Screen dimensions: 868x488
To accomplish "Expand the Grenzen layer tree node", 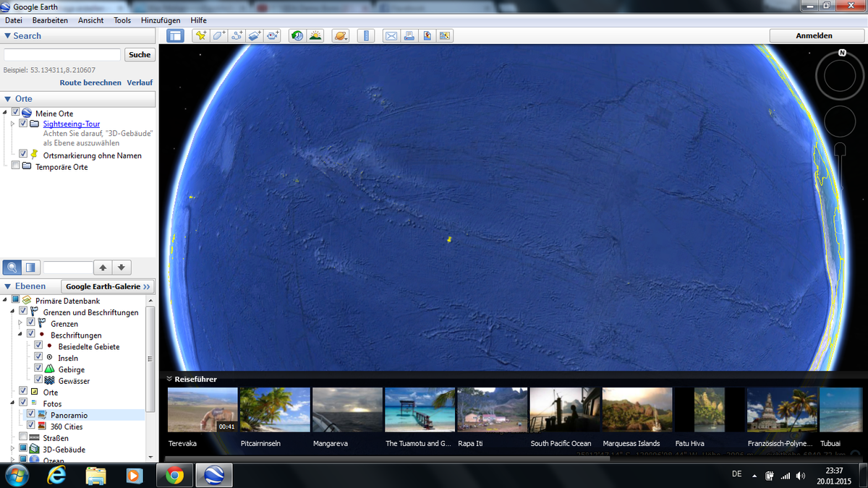I will [21, 323].
